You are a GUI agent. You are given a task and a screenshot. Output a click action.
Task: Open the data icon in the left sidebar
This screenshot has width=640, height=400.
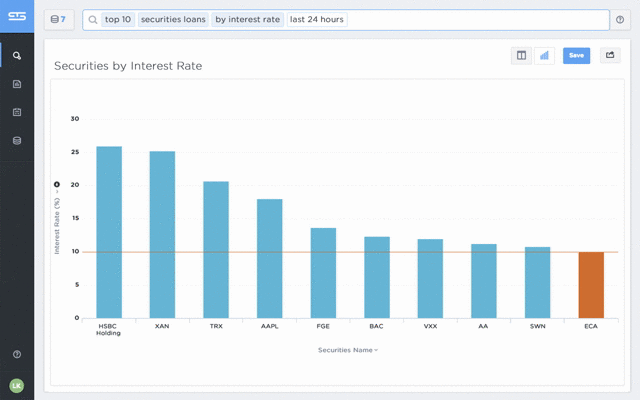[x=17, y=140]
